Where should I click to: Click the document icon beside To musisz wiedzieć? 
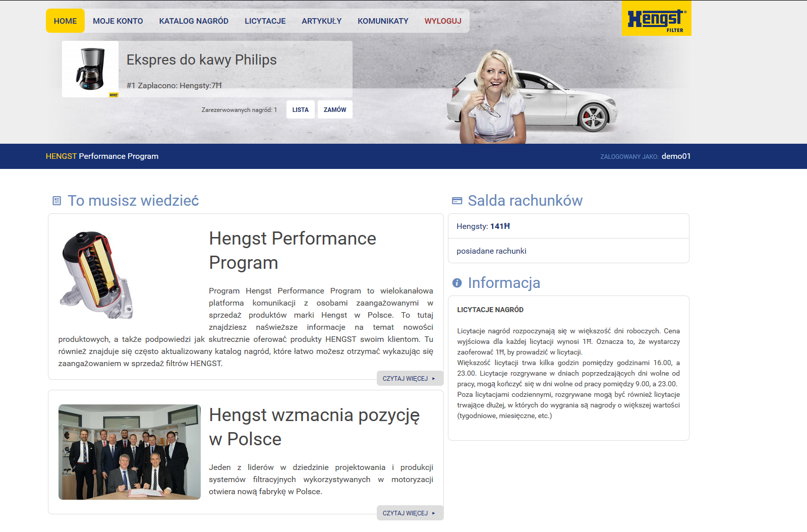click(x=57, y=201)
